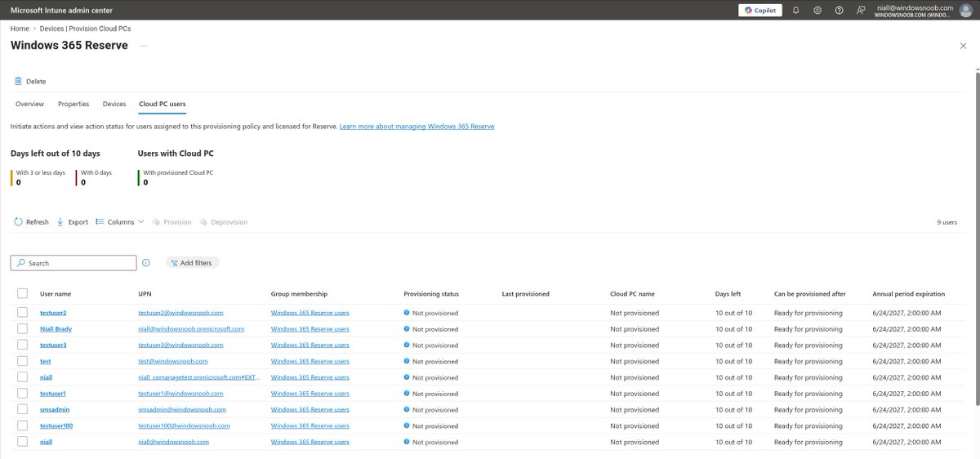Switch to the Properties tab

73,105
